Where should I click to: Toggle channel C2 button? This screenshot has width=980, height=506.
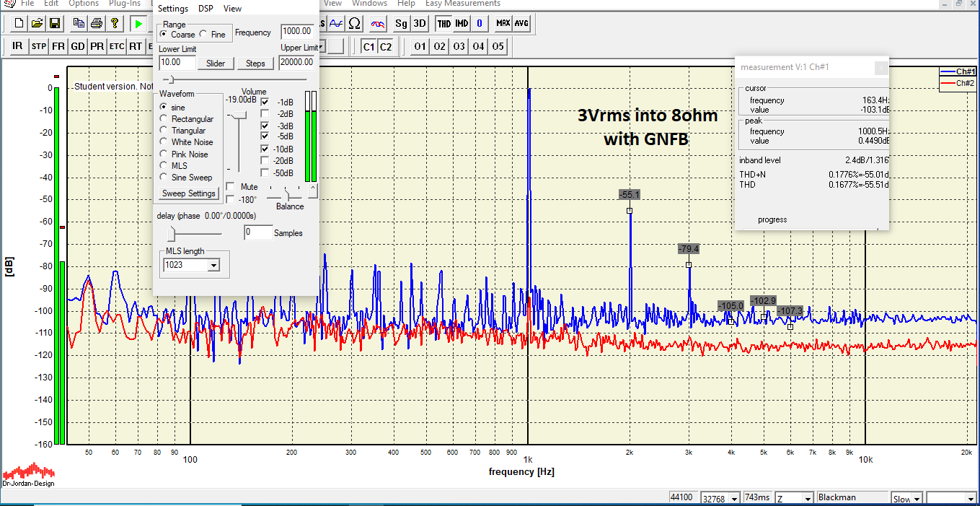click(x=386, y=46)
